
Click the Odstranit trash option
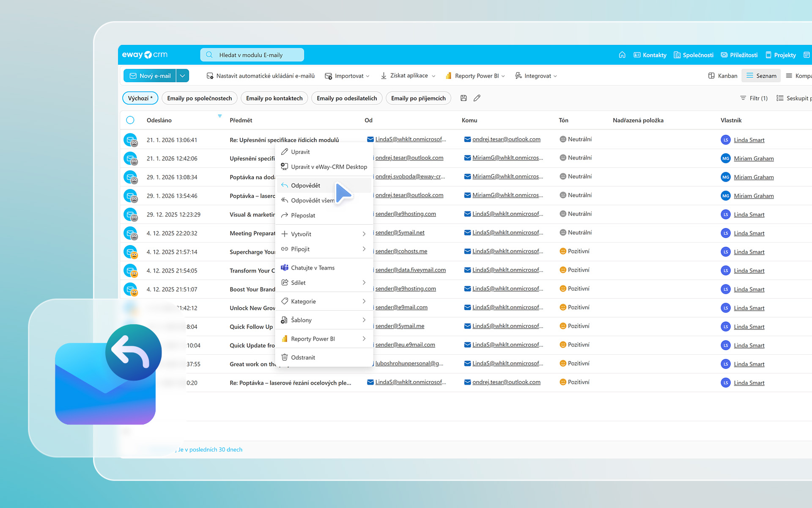(303, 357)
